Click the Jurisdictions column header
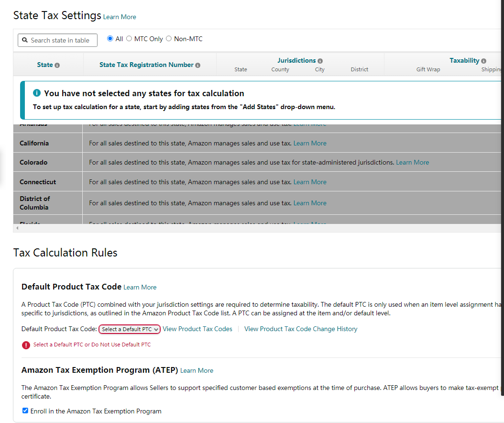This screenshot has width=504, height=423. 296,60
